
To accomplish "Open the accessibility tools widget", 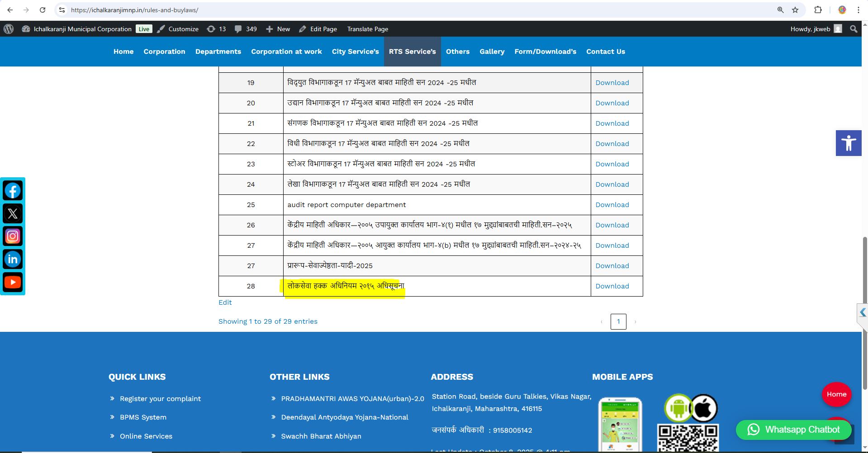I will click(848, 143).
